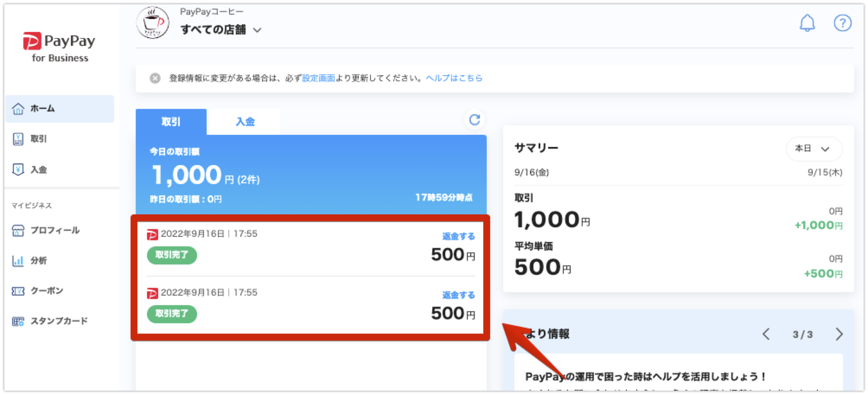
Task: Click the ticket icon beside クーポン
Action: [x=18, y=291]
